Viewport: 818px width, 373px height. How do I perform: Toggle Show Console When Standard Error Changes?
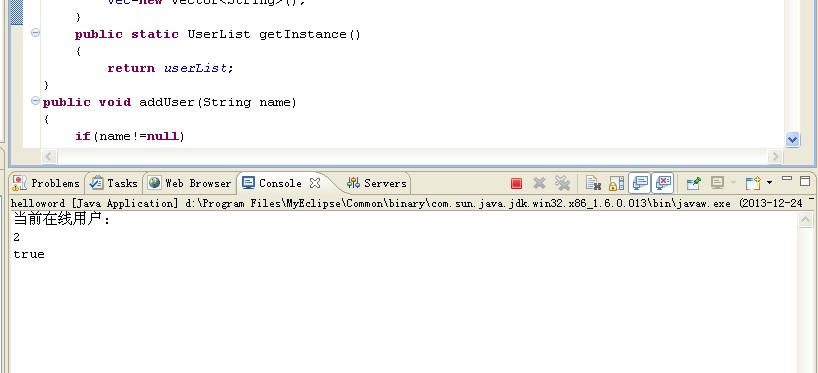(x=663, y=183)
